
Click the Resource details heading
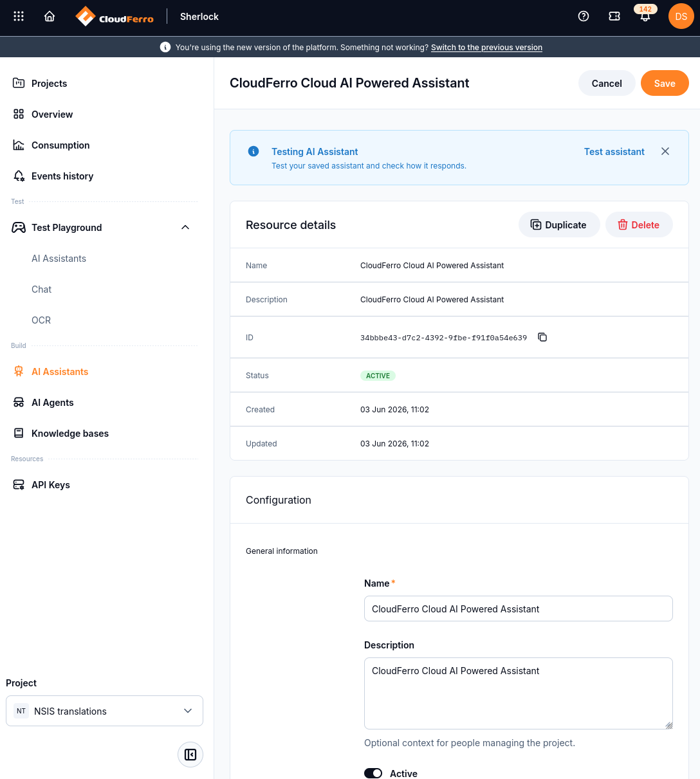291,225
